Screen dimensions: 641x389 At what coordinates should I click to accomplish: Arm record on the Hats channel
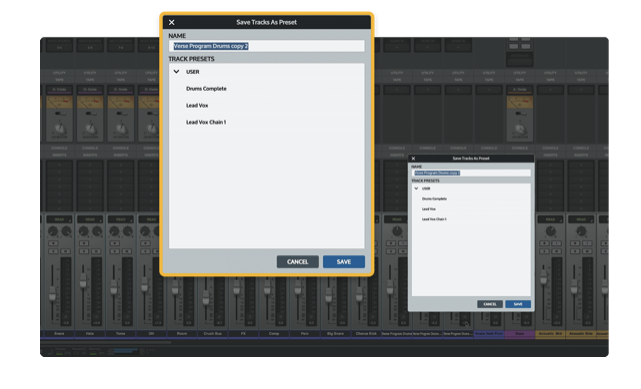[84, 243]
